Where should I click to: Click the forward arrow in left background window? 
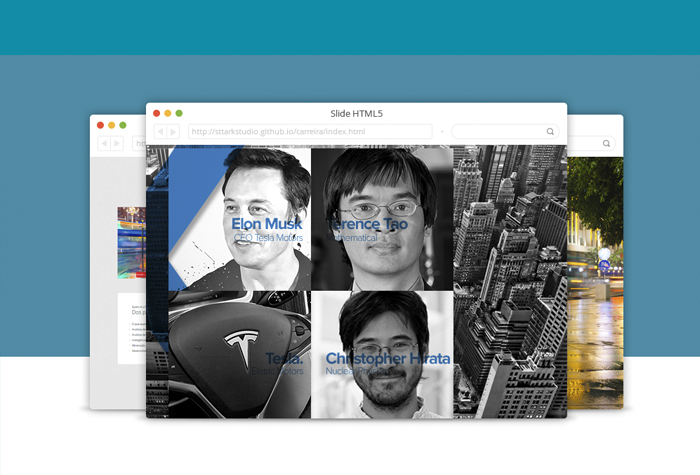click(x=117, y=143)
